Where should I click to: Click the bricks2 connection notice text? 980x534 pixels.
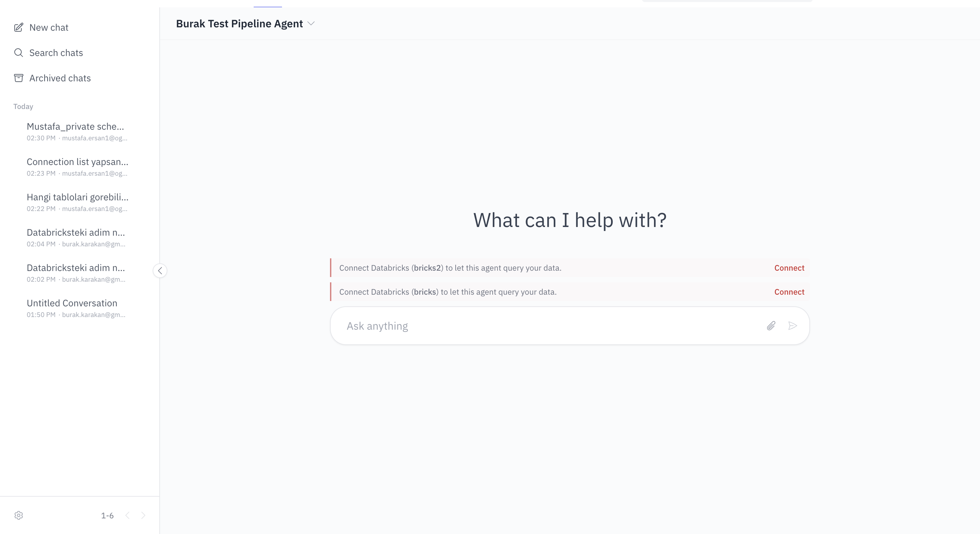click(x=450, y=268)
